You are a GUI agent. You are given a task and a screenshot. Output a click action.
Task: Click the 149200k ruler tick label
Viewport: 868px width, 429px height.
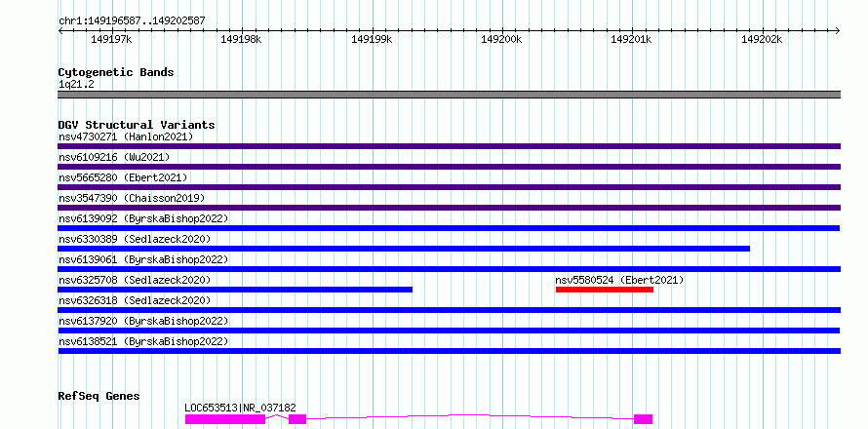pyautogui.click(x=501, y=39)
